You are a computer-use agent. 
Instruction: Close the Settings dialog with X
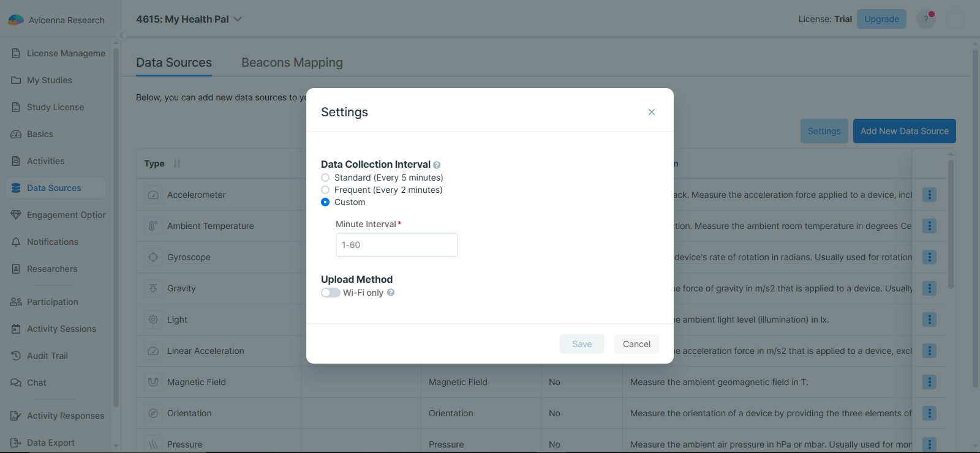click(652, 112)
